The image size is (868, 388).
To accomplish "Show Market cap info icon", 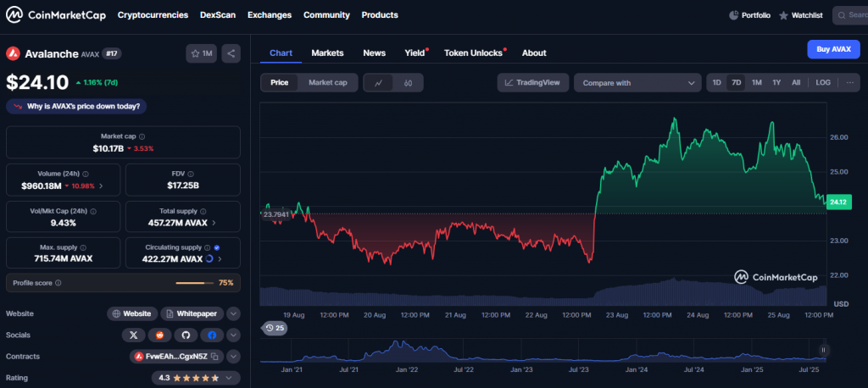I will click(x=142, y=136).
